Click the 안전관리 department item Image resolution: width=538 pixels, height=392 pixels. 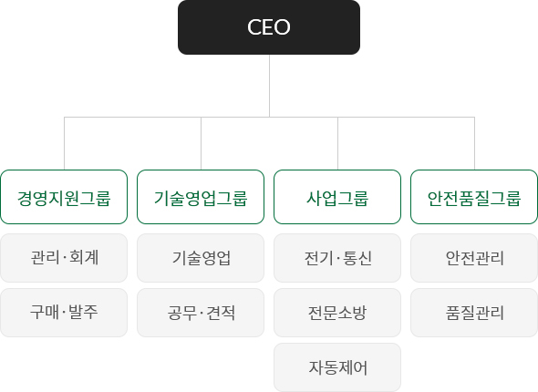[474, 258]
